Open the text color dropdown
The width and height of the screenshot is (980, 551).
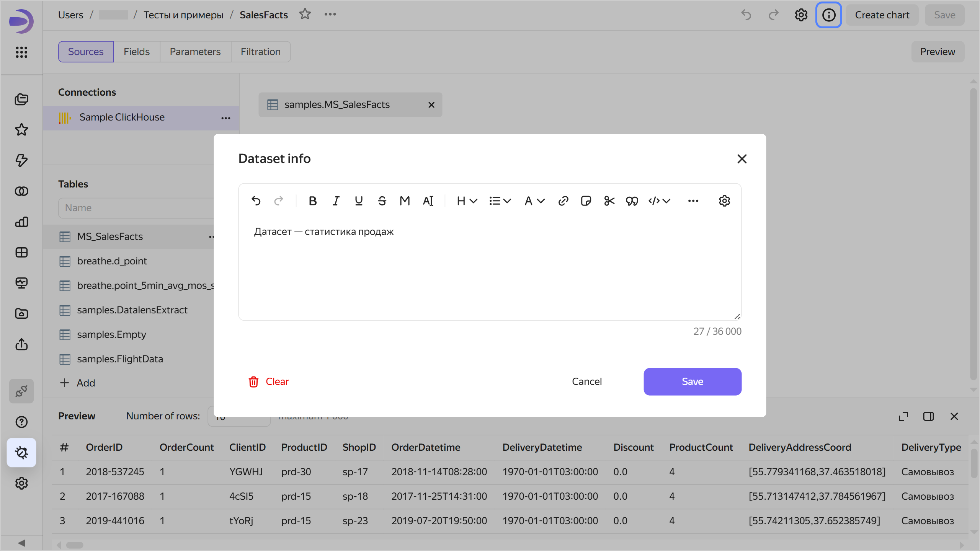[x=534, y=201]
